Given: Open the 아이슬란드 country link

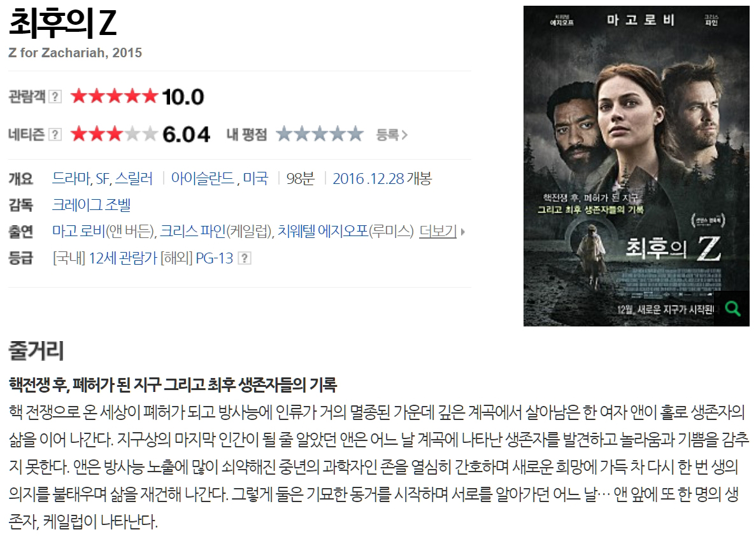Looking at the screenshot, I should coord(203,179).
